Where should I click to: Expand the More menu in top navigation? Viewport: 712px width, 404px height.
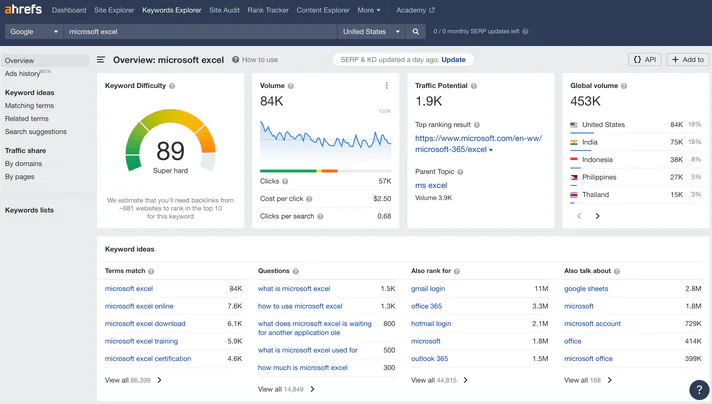pos(369,10)
